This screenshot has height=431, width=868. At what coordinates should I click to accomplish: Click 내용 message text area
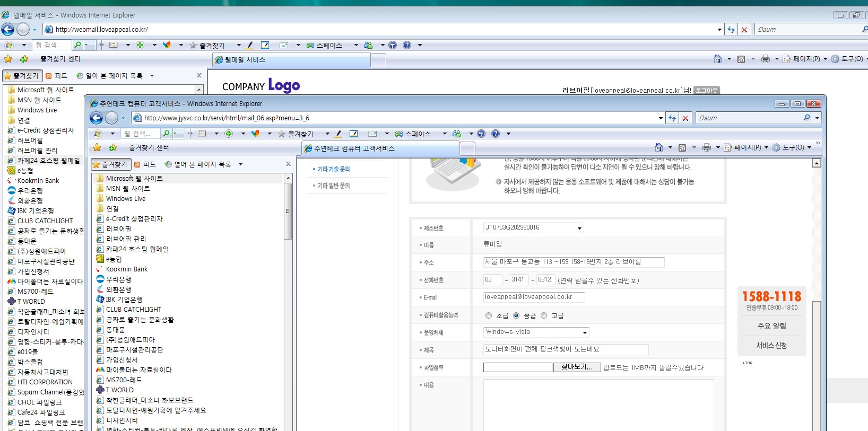(598, 405)
